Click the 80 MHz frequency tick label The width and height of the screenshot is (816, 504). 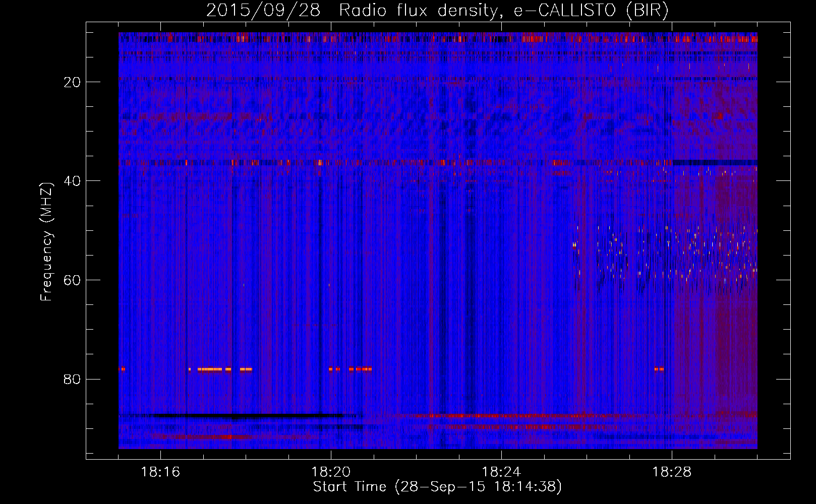tap(72, 379)
